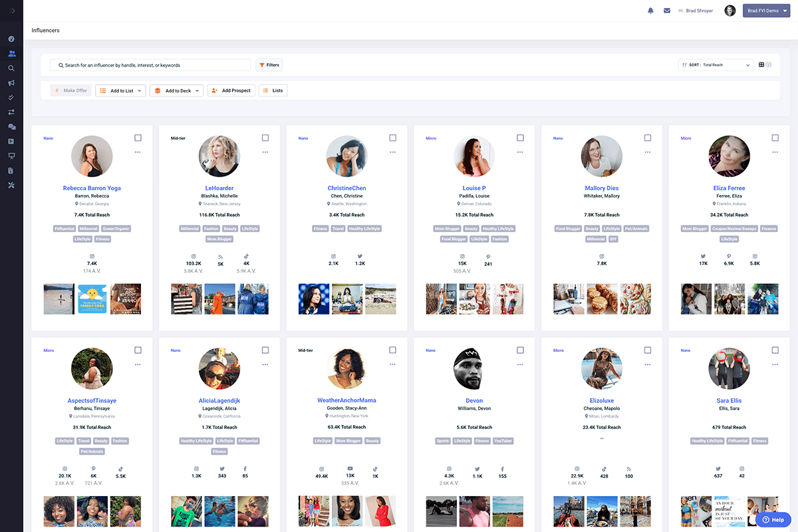Click the megaphone campaigns icon in sidebar

(11, 83)
